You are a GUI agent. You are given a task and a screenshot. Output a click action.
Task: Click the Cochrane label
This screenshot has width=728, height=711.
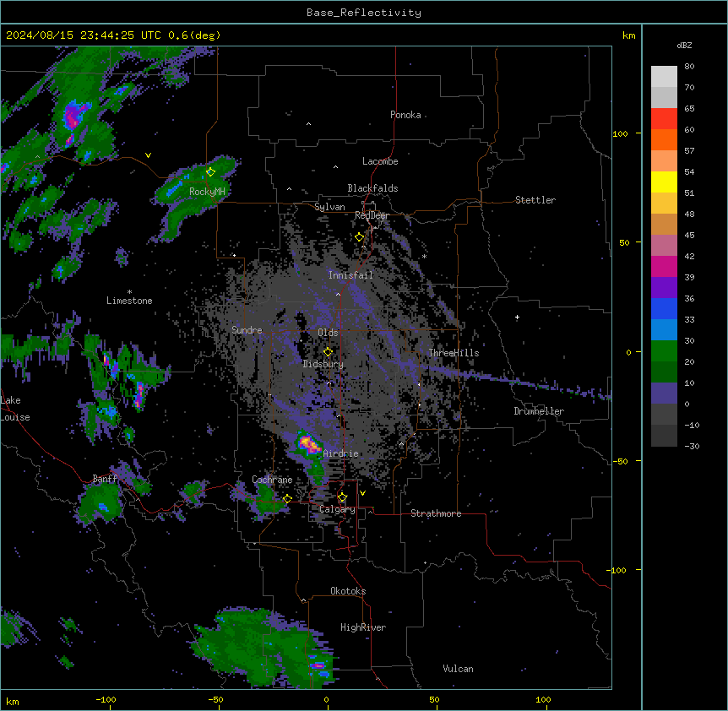pyautogui.click(x=272, y=480)
